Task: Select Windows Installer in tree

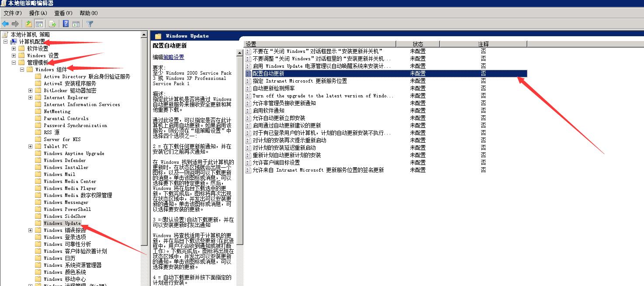Action: point(66,167)
